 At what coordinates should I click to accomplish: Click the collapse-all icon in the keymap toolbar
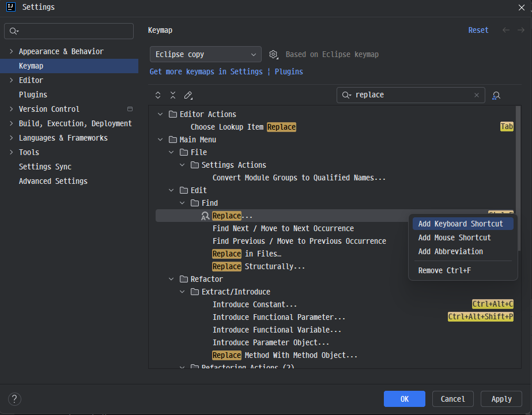(173, 95)
